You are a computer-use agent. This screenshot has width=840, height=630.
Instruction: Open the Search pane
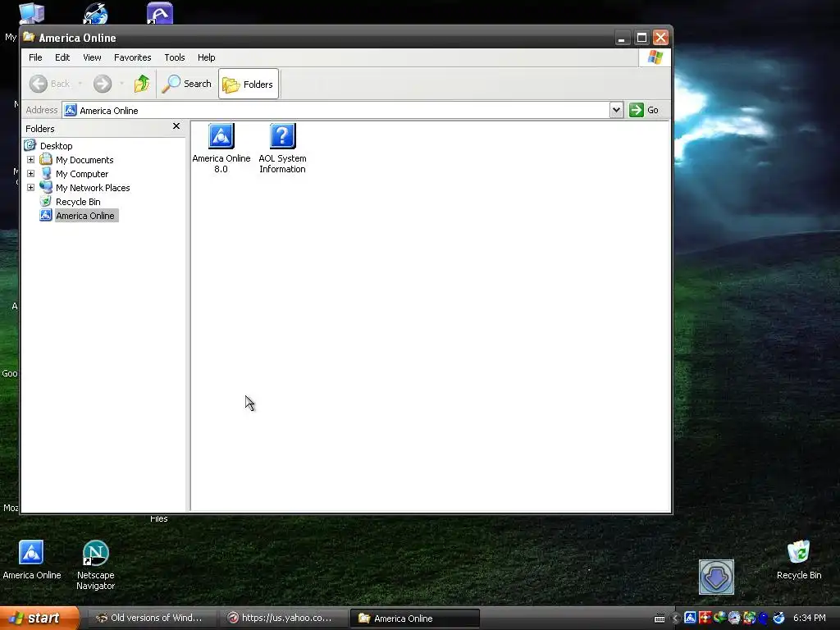pos(187,84)
